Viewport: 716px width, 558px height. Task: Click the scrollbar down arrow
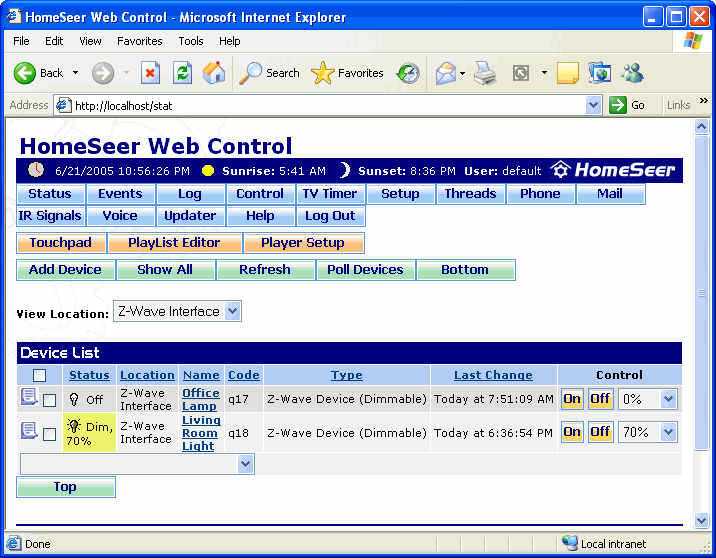point(702,520)
